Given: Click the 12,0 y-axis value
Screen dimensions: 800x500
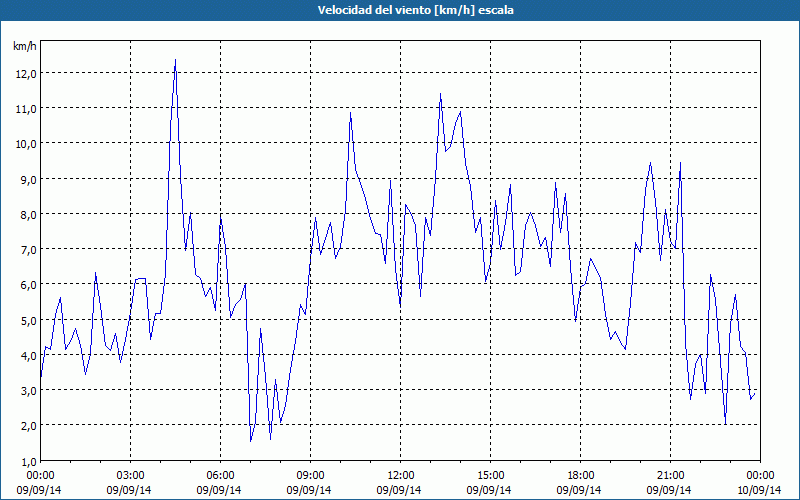Looking at the screenshot, I should coord(26,73).
